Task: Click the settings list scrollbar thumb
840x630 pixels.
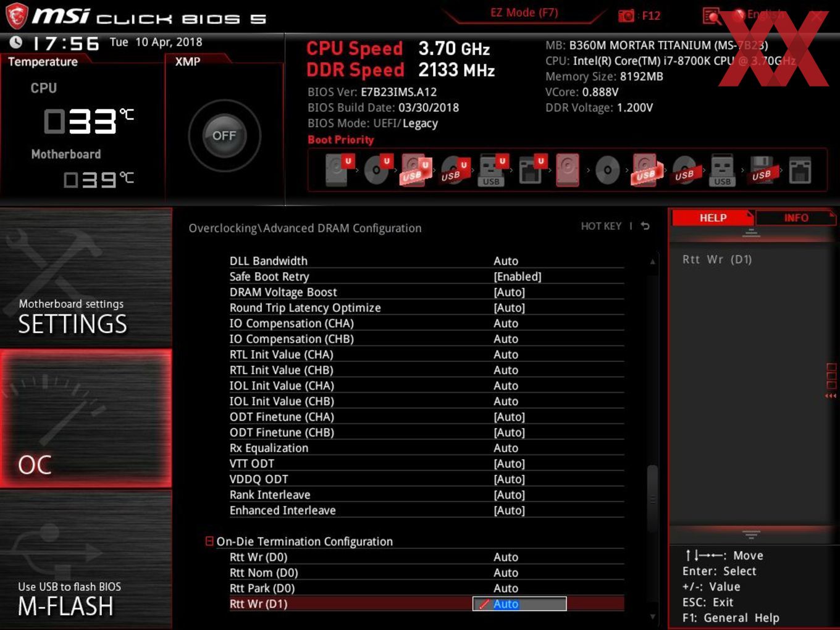Action: (x=652, y=498)
